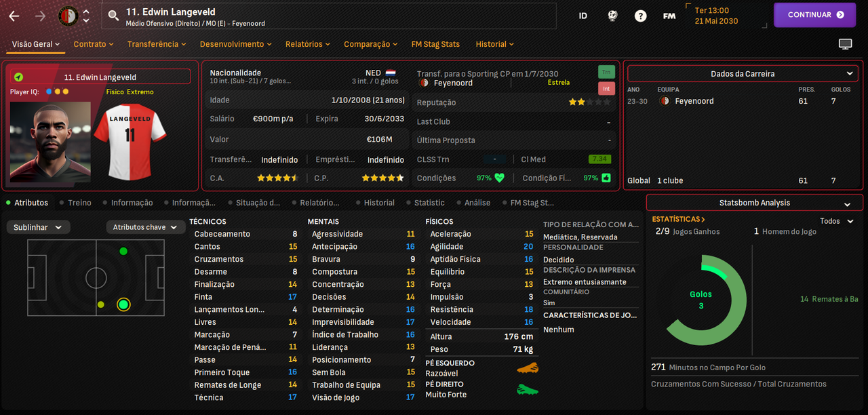Image resolution: width=868 pixels, height=415 pixels.
Task: Select the Relatório... panel tab
Action: point(315,203)
